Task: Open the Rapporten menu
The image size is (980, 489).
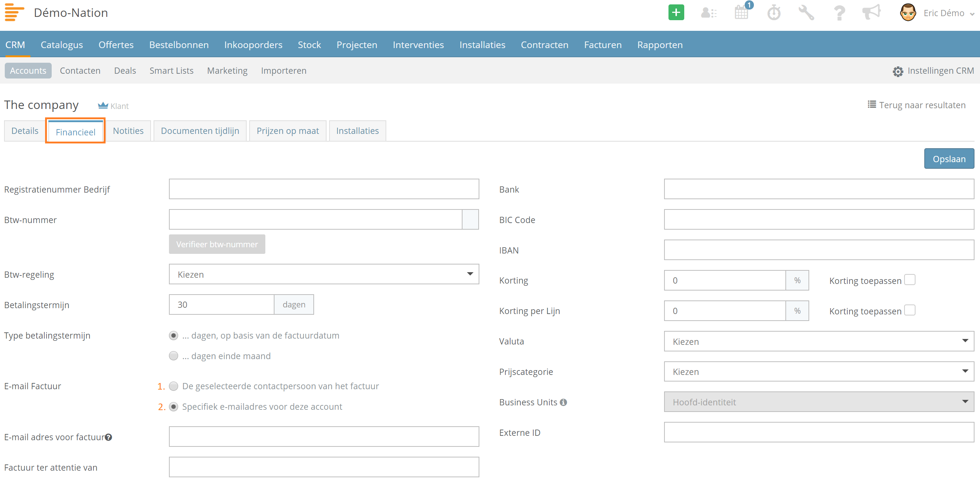Action: click(660, 44)
